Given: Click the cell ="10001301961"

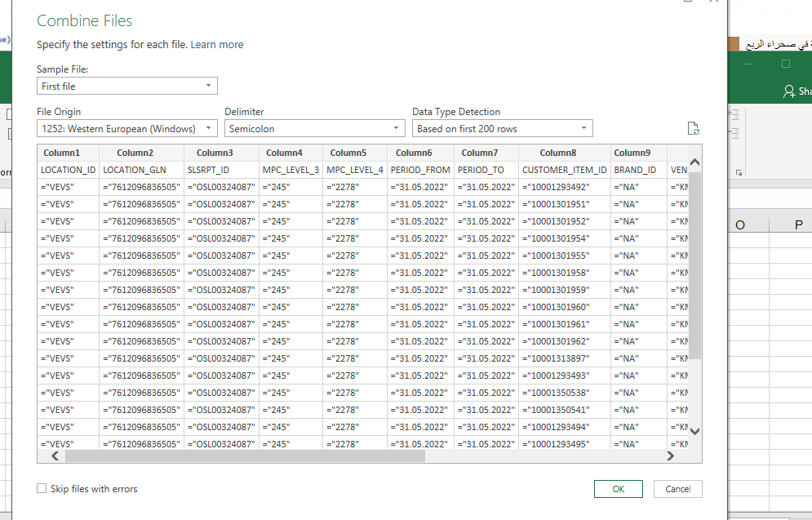Looking at the screenshot, I should (x=565, y=324).
